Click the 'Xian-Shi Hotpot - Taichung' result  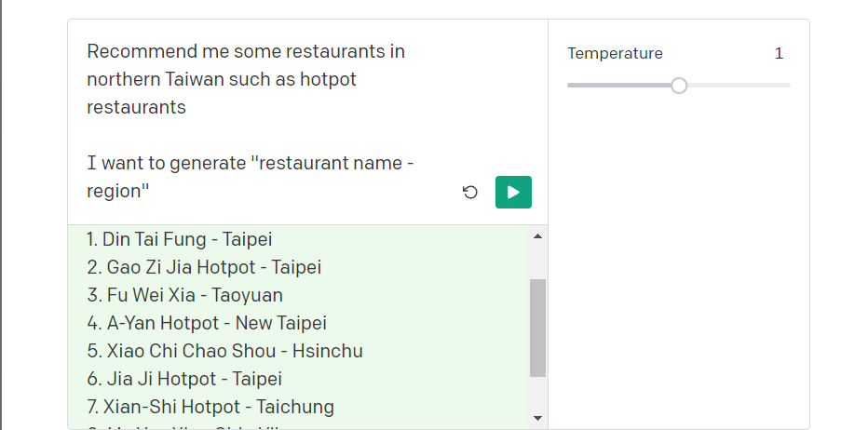tap(210, 407)
